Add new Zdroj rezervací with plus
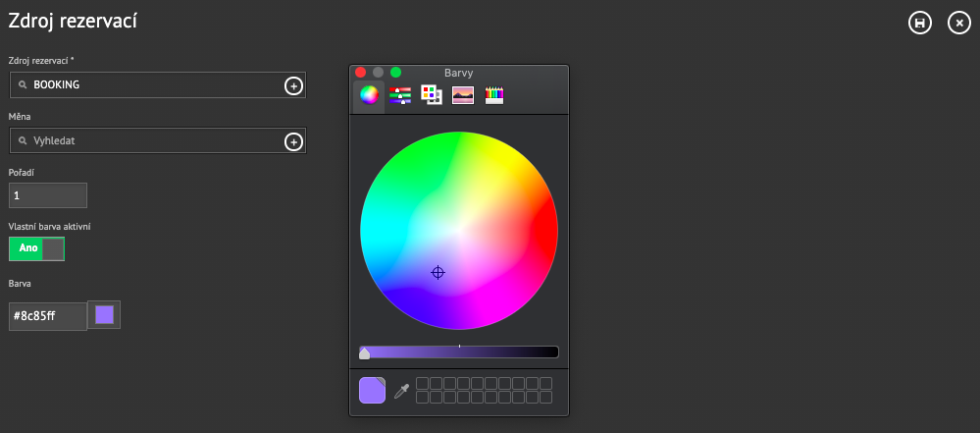 (293, 85)
